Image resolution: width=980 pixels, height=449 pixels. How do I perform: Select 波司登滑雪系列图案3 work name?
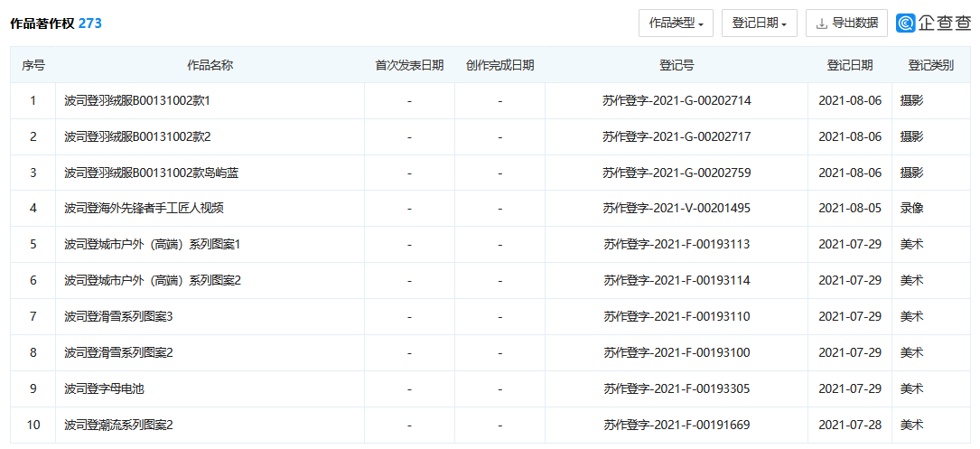[118, 317]
